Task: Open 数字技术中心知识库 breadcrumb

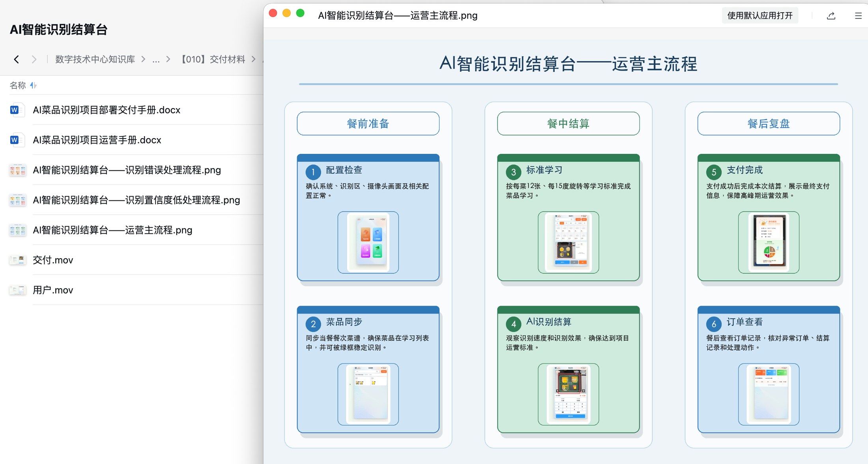Action: (95, 60)
